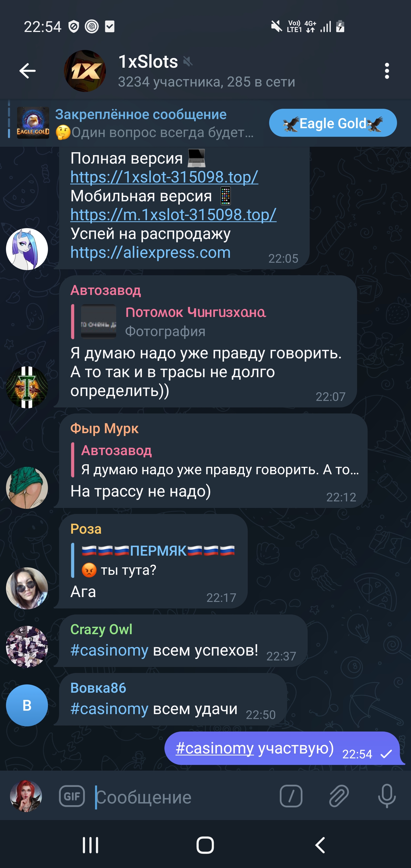Open the m.1xslot-315098.top mobile link
This screenshot has width=411, height=868.
173,214
